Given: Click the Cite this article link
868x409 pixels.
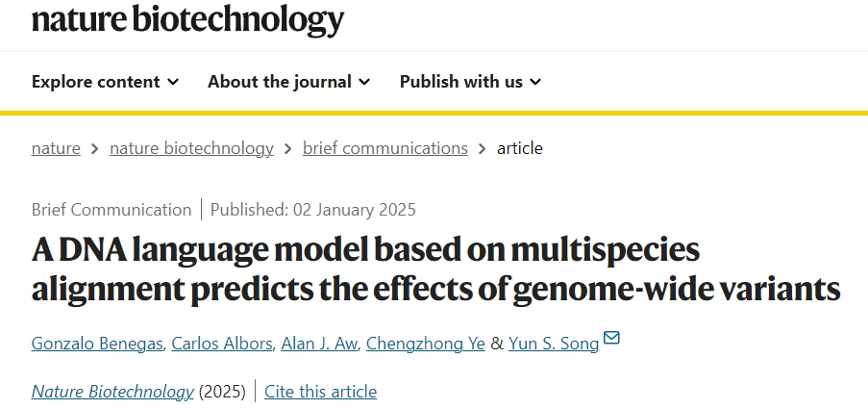Looking at the screenshot, I should coord(320,392).
